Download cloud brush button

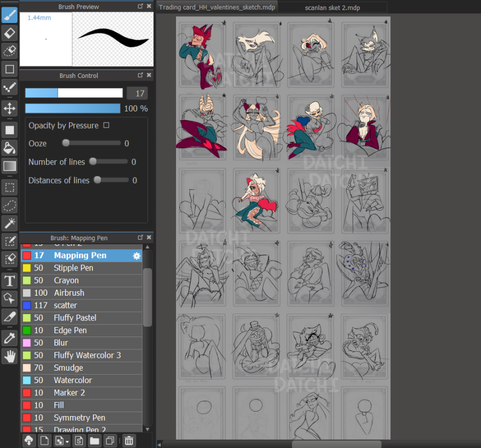(29, 441)
